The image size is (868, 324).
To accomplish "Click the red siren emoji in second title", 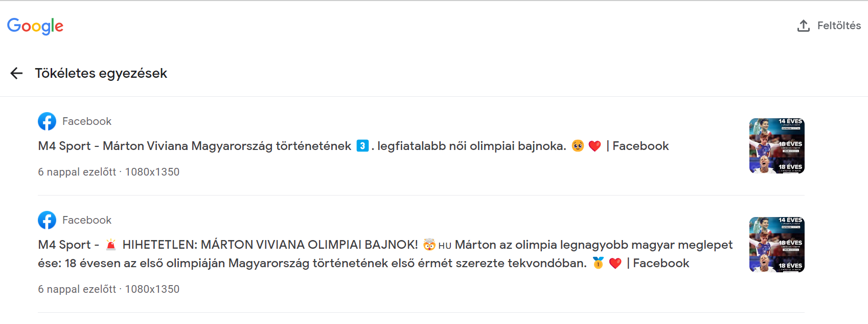I will pos(111,245).
